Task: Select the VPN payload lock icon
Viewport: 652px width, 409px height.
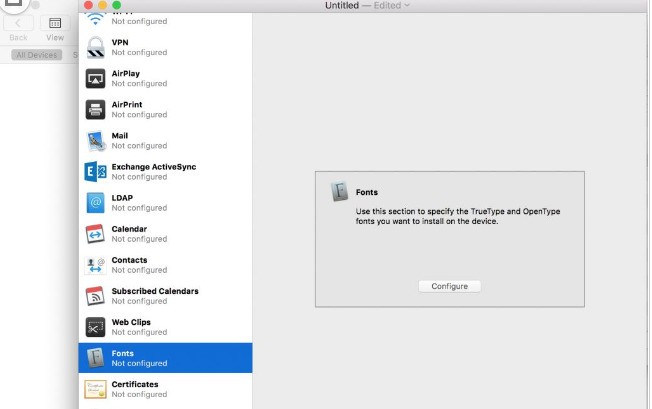Action: coord(96,47)
